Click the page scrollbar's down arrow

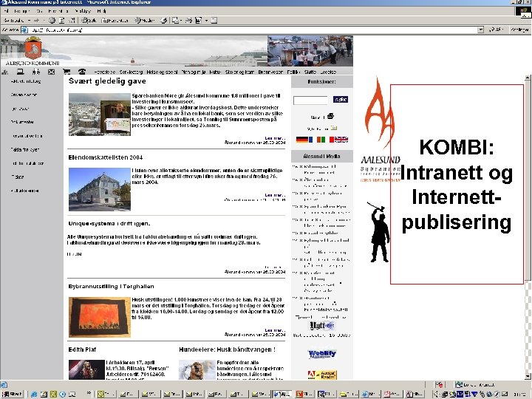coord(528,376)
